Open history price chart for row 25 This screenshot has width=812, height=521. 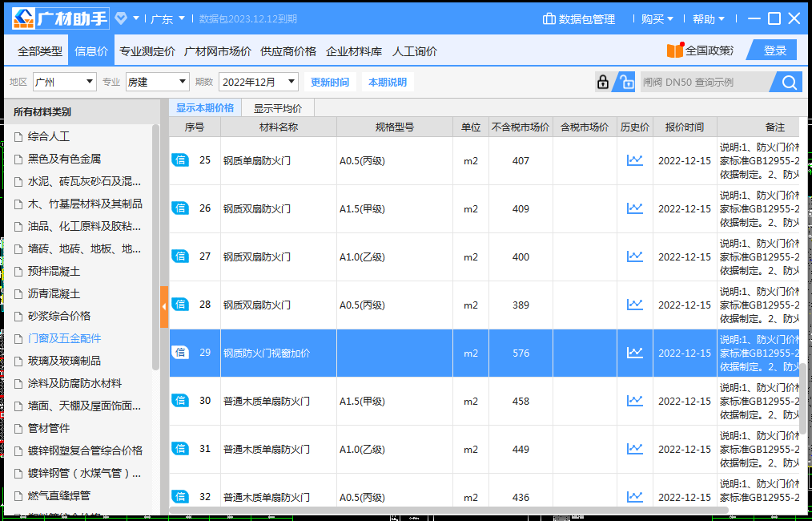[x=634, y=160]
